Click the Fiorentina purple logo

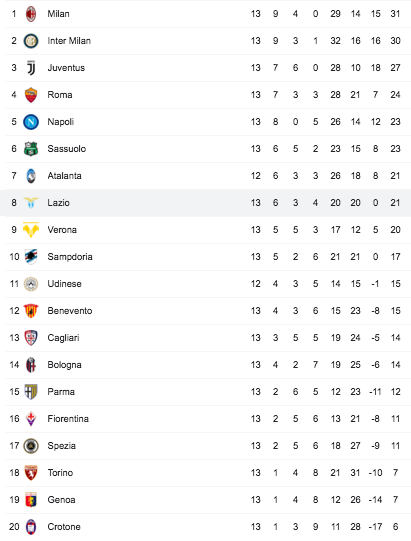pyautogui.click(x=31, y=419)
